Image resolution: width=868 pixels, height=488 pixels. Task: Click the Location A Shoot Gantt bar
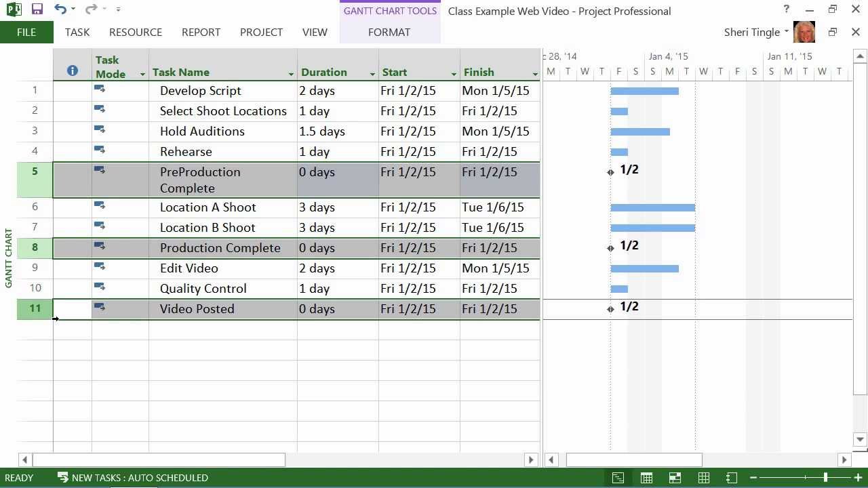click(x=652, y=207)
